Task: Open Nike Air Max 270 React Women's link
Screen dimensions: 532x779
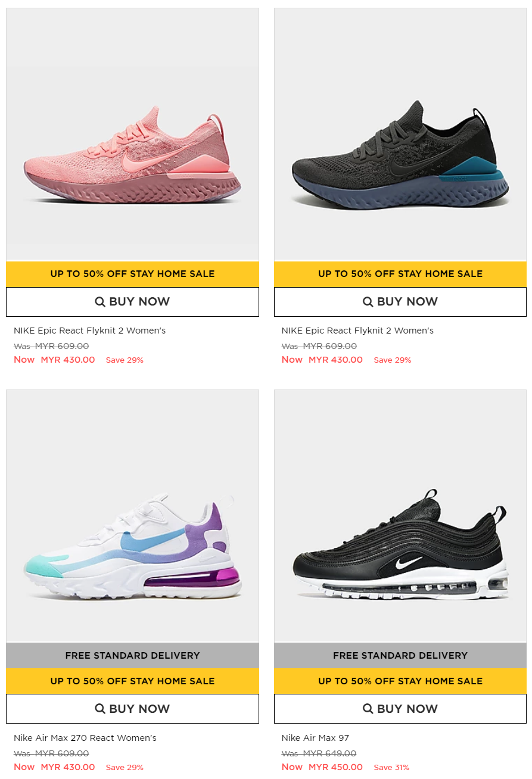Action: pyautogui.click(x=85, y=738)
